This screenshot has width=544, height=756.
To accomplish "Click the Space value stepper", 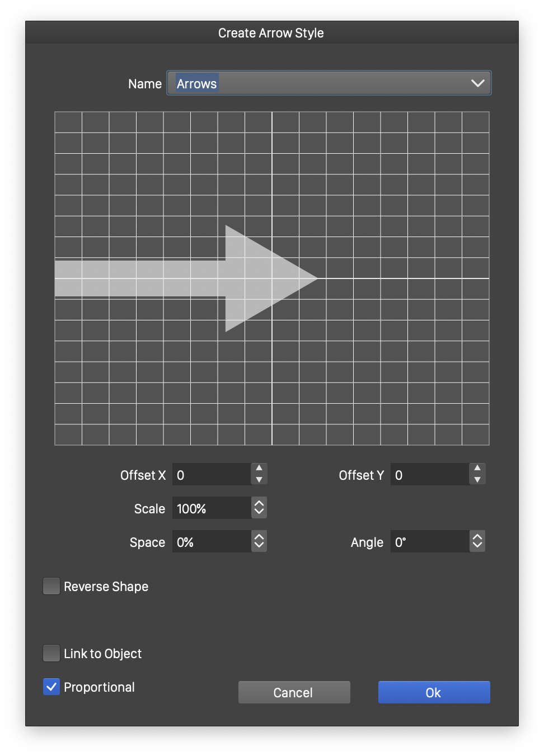I will pos(259,541).
